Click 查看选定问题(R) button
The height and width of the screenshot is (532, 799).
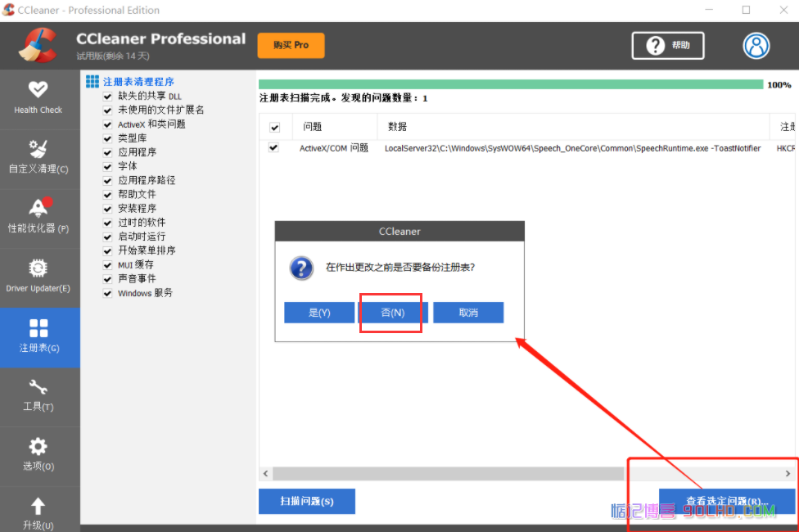tap(727, 502)
